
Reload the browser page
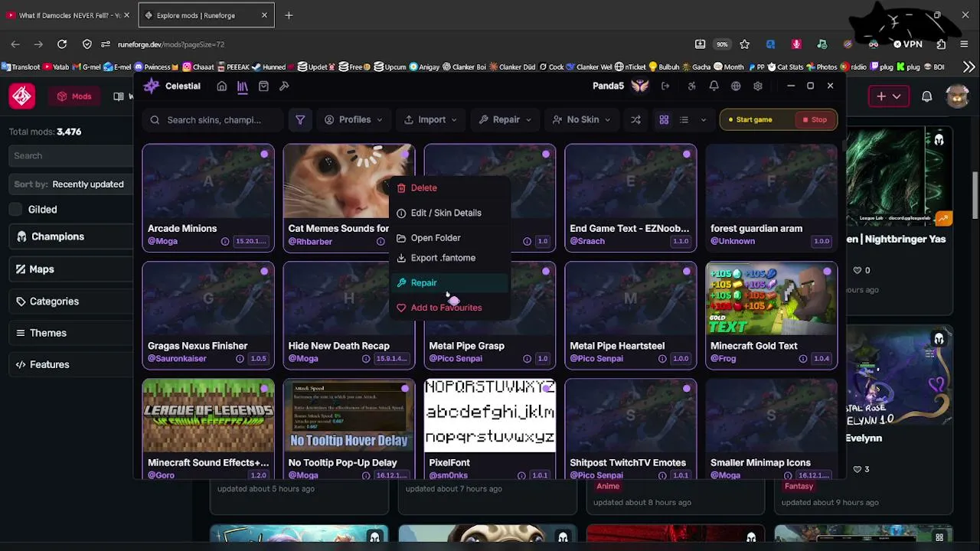[x=62, y=44]
